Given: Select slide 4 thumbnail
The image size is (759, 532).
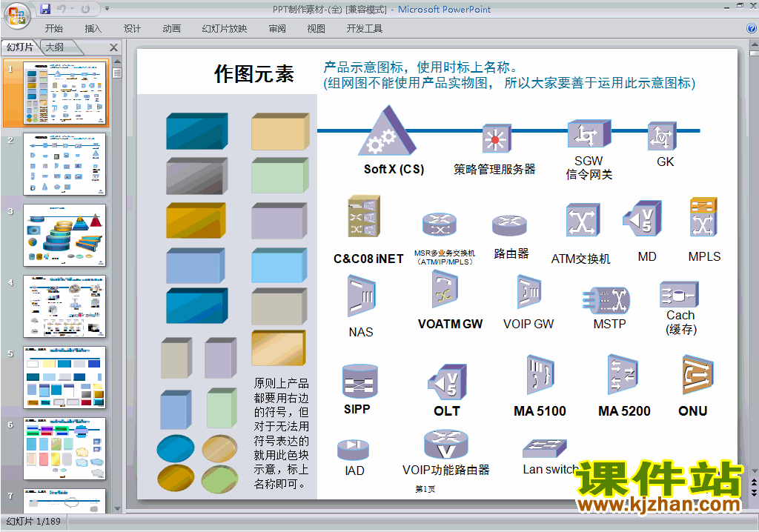Looking at the screenshot, I should point(64,307).
